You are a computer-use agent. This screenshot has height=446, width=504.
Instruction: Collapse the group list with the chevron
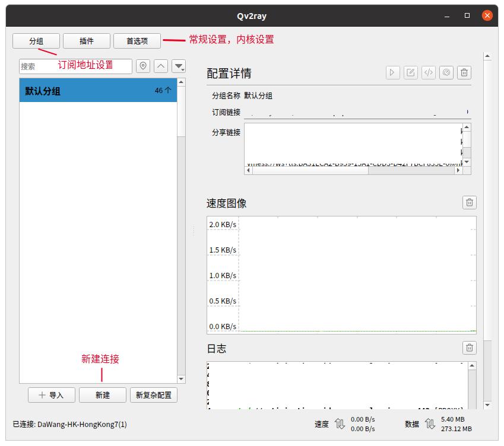(x=159, y=66)
